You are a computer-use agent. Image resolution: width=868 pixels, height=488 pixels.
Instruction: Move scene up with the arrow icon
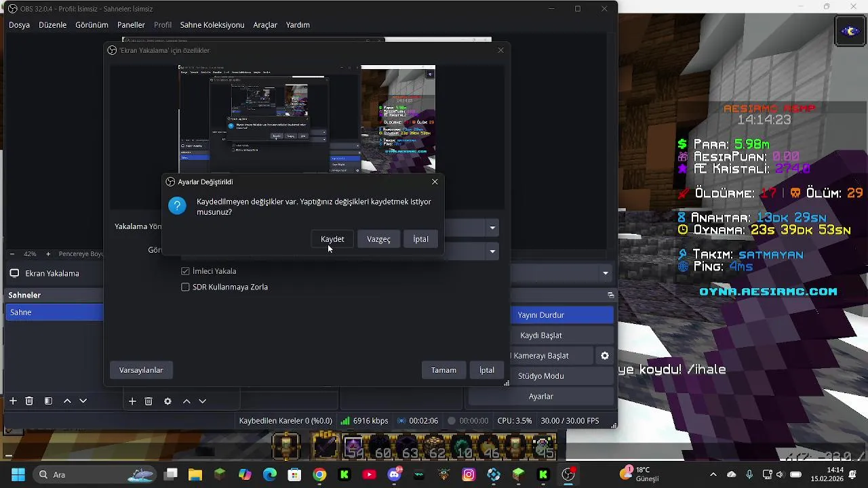[x=67, y=401]
